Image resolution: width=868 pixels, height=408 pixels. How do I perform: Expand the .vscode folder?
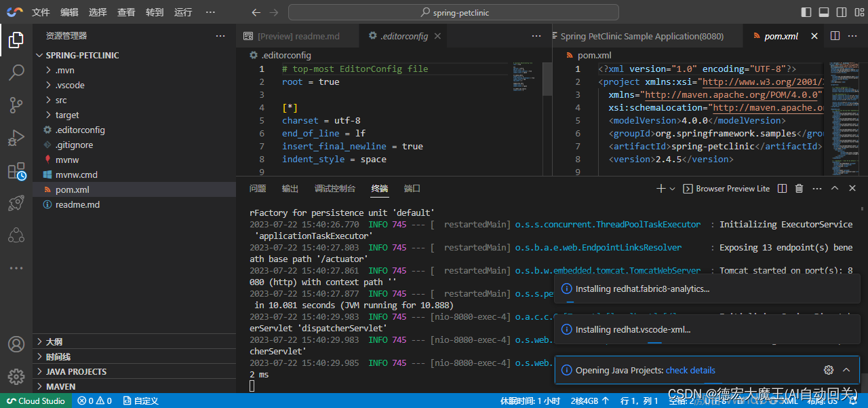pyautogui.click(x=134, y=85)
